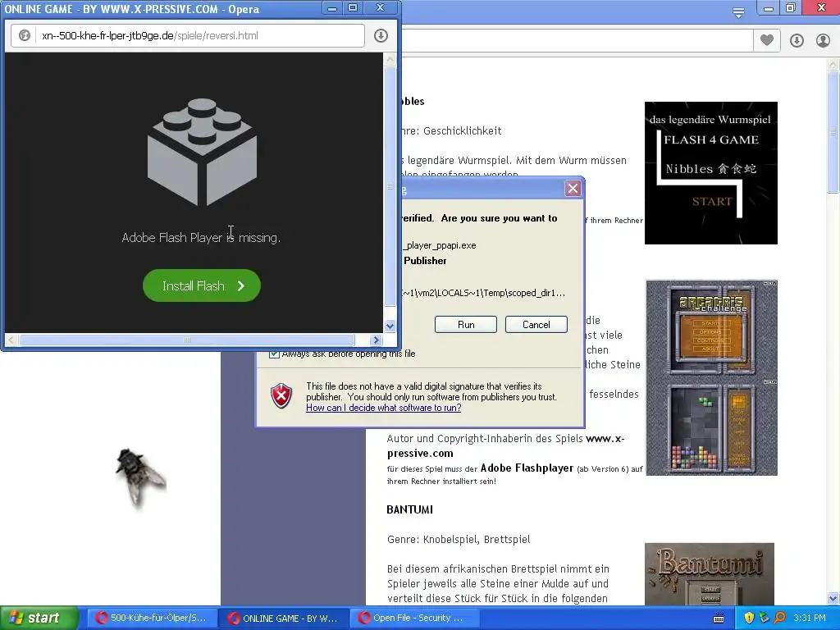Open the tab menu icon in main Opera titlebar
The width and height of the screenshot is (840, 630).
[x=738, y=12]
